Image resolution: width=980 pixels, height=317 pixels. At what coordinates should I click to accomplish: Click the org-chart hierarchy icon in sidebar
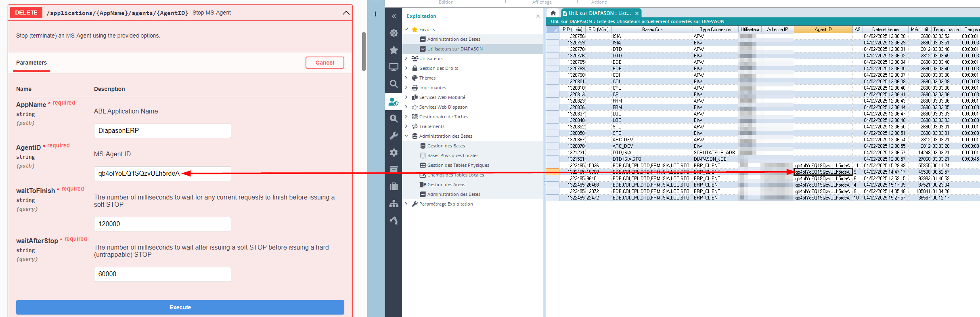394,204
